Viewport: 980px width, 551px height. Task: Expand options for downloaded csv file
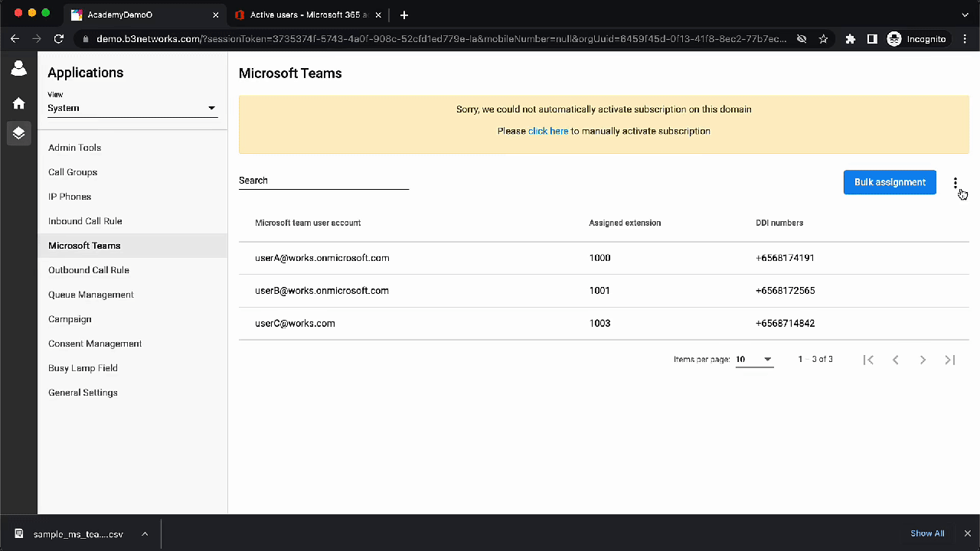145,534
